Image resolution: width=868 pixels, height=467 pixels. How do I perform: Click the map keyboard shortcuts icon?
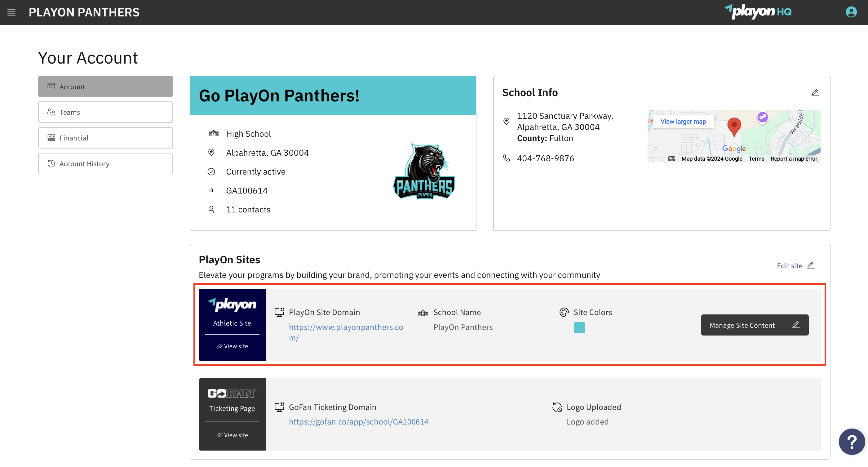tap(671, 159)
